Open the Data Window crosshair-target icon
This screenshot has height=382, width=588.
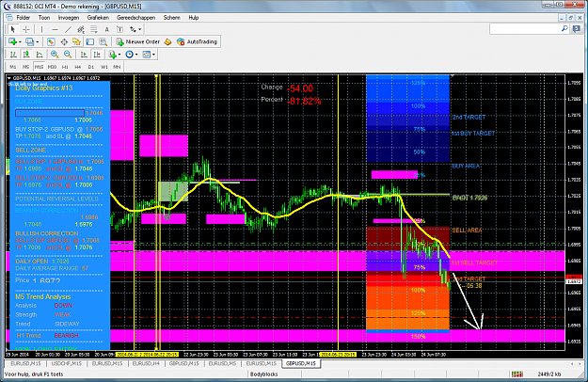coord(64,41)
